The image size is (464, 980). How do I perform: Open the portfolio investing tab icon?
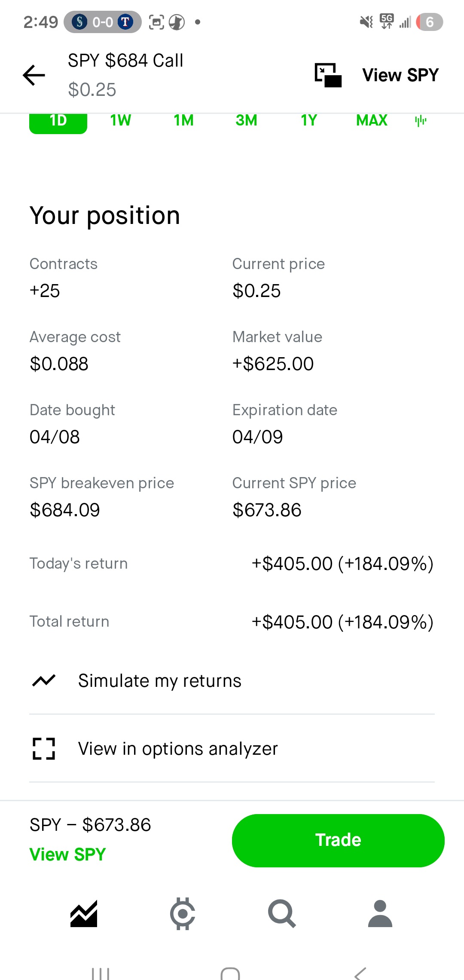pos(84,913)
